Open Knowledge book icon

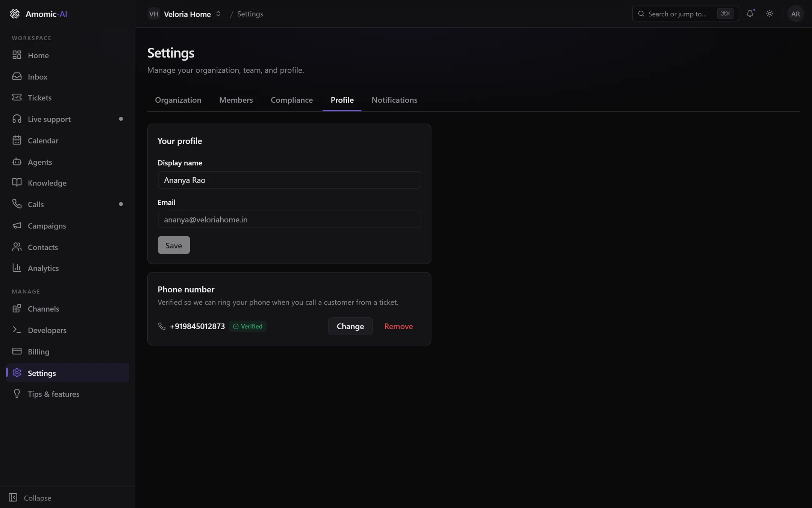(17, 183)
